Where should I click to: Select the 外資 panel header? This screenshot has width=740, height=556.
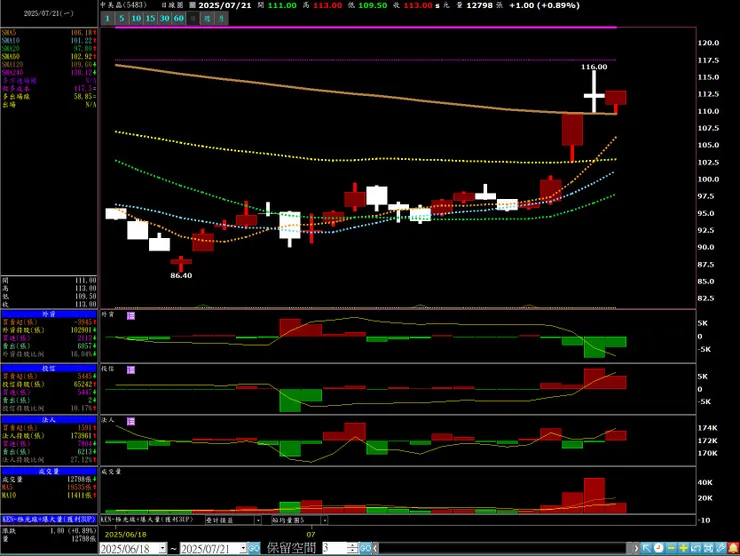pos(49,314)
